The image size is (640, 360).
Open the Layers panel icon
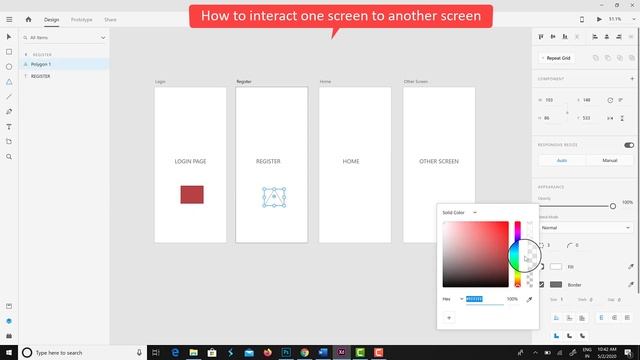tap(9, 321)
